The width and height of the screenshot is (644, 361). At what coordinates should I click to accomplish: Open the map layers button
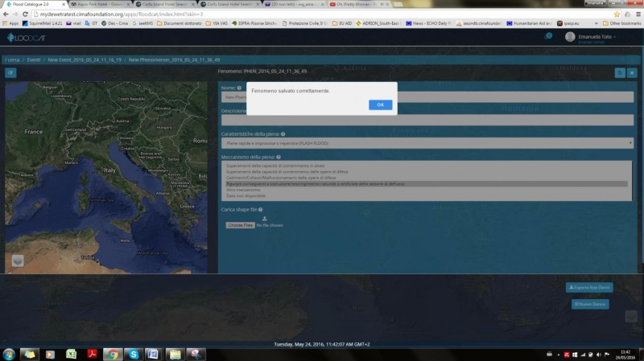[x=18, y=261]
